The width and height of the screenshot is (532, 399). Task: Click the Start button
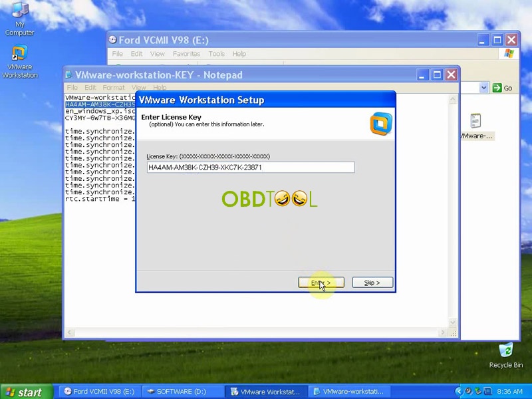pyautogui.click(x=26, y=392)
